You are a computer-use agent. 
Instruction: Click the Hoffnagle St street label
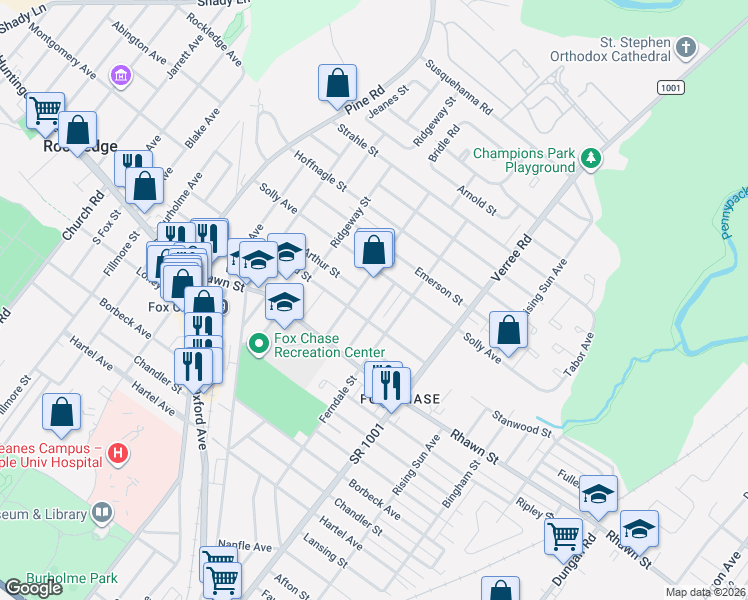click(320, 171)
